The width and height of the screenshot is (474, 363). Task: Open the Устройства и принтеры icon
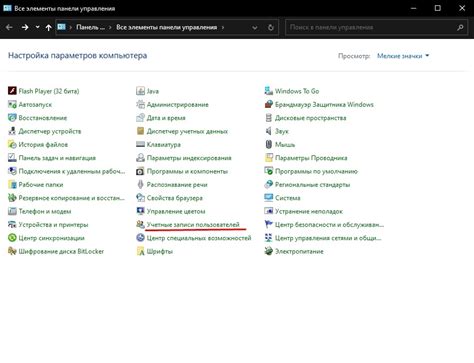coord(12,224)
